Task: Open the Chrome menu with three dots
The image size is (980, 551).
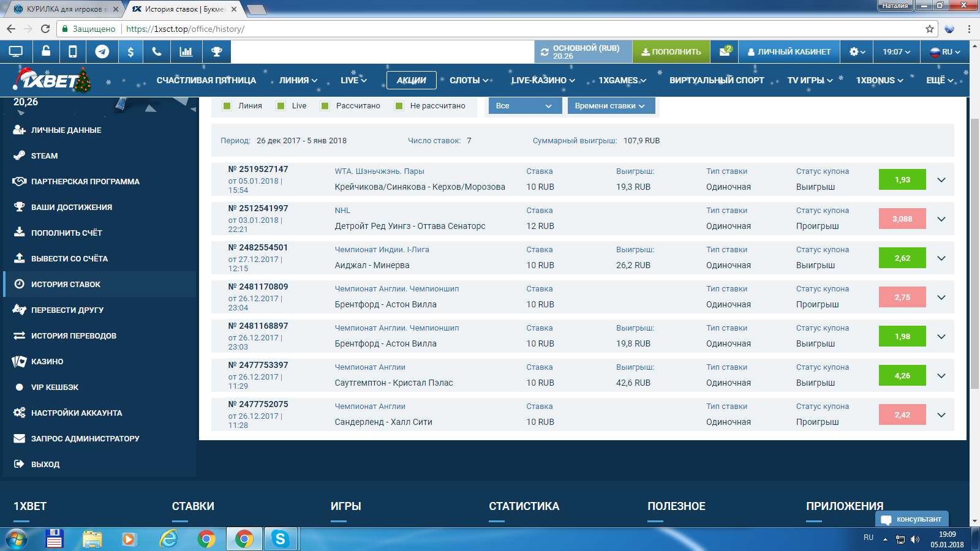Action: [969, 29]
